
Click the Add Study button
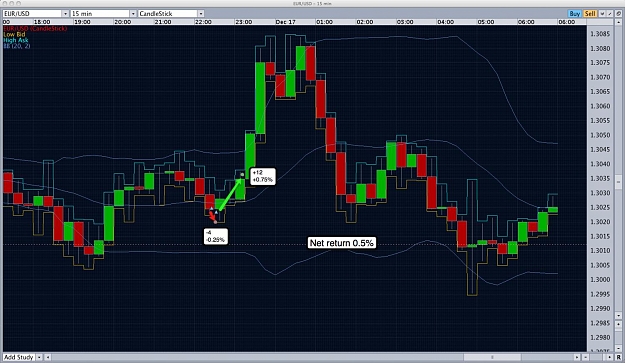tap(18, 357)
